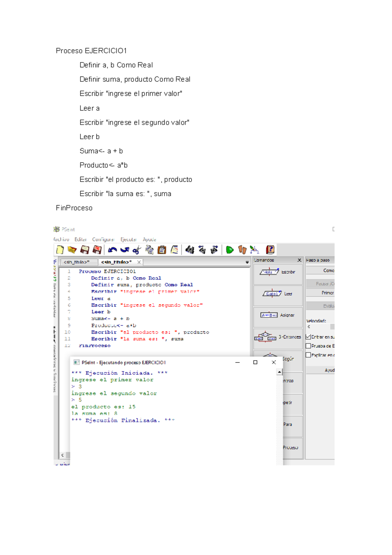The width and height of the screenshot is (392, 555).
Task: Click the Primer paso button
Action: click(320, 293)
